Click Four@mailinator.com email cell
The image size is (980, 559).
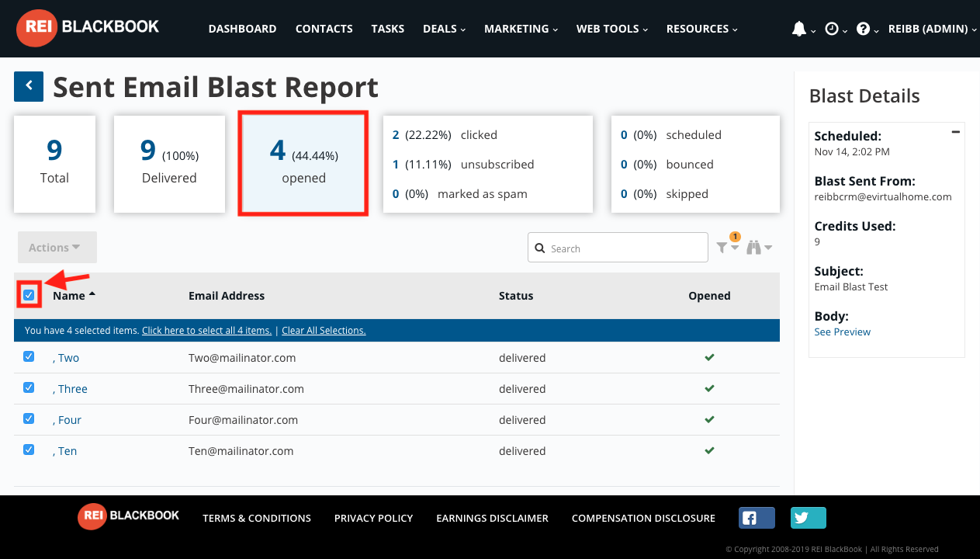tap(243, 420)
